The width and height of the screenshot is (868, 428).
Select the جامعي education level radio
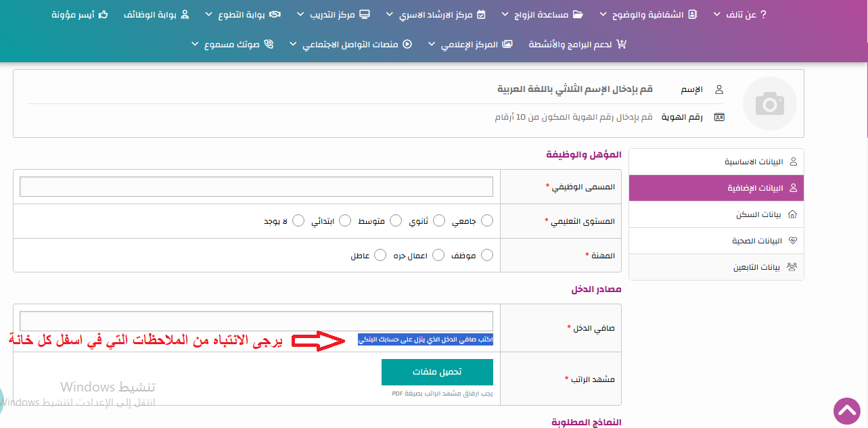tap(486, 220)
